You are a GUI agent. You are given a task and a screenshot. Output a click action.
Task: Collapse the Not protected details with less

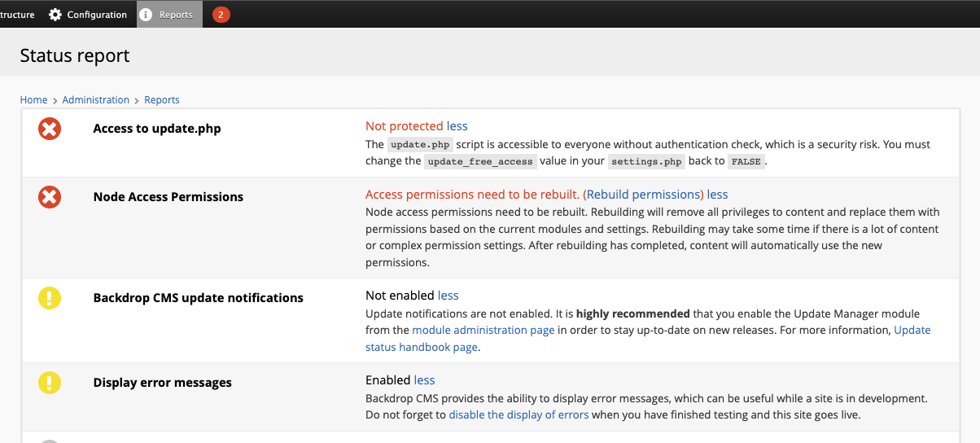pyautogui.click(x=457, y=126)
